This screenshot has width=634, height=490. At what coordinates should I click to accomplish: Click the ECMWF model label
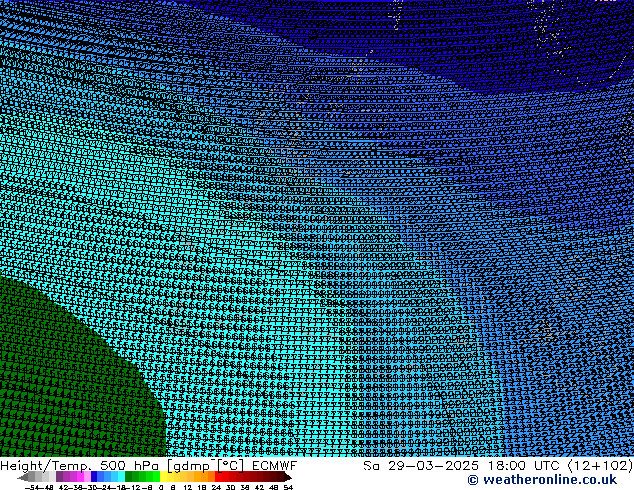pos(275,466)
